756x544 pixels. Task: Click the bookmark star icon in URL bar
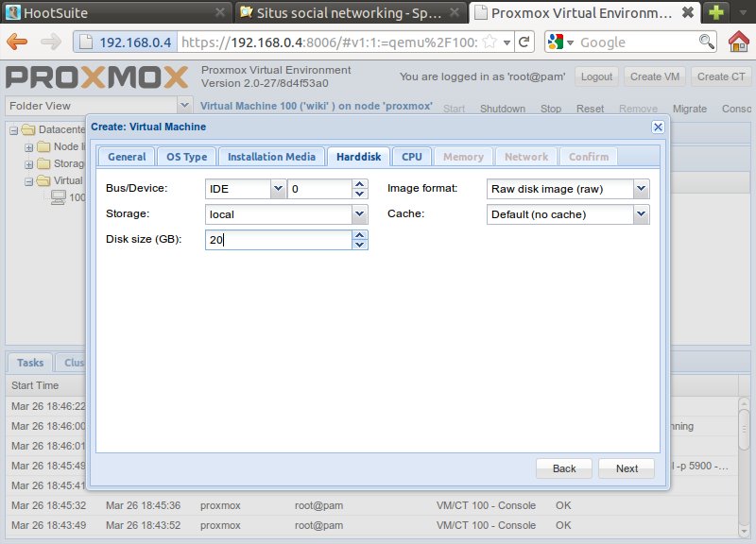pos(490,42)
